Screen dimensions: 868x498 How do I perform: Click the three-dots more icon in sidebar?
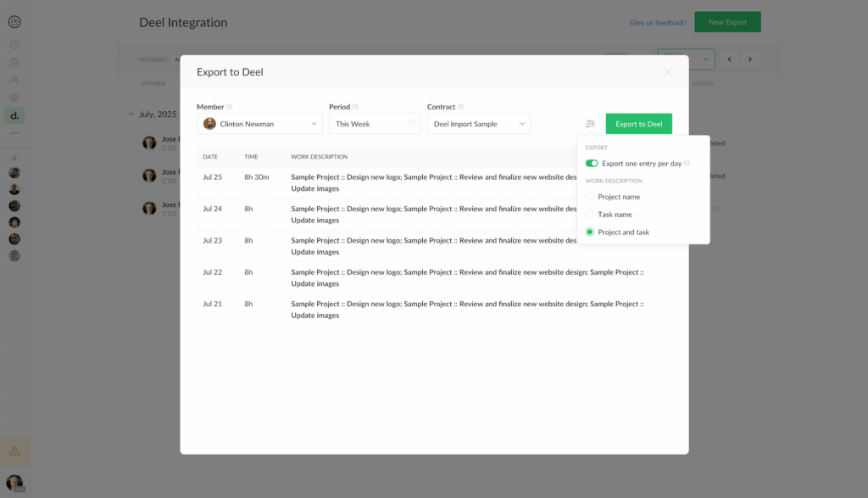[14, 133]
